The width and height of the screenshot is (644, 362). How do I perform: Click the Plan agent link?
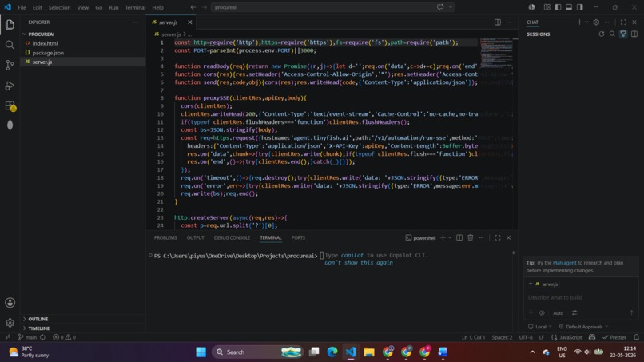coord(564,263)
